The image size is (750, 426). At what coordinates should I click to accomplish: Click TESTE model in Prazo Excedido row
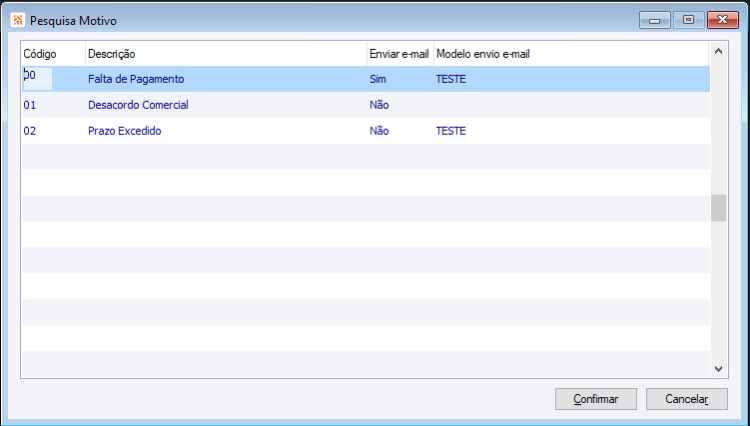click(451, 131)
